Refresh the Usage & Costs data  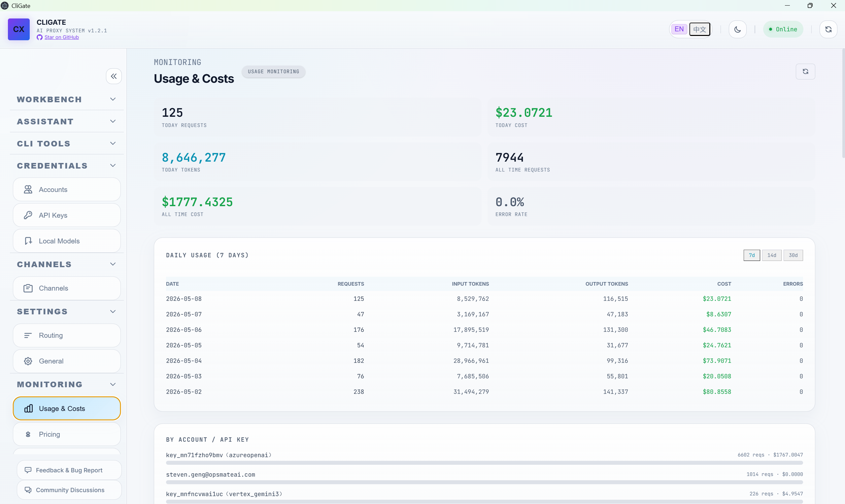tap(805, 72)
